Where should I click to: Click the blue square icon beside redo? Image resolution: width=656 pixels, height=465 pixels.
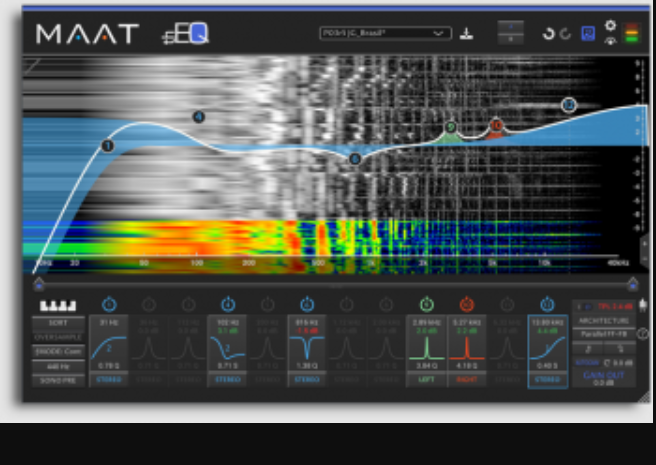pos(588,33)
